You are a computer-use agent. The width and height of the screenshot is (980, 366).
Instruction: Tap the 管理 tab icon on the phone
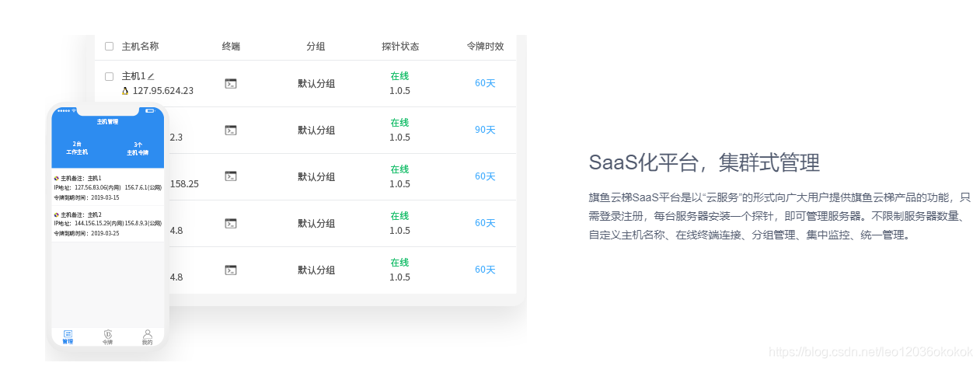click(x=68, y=334)
